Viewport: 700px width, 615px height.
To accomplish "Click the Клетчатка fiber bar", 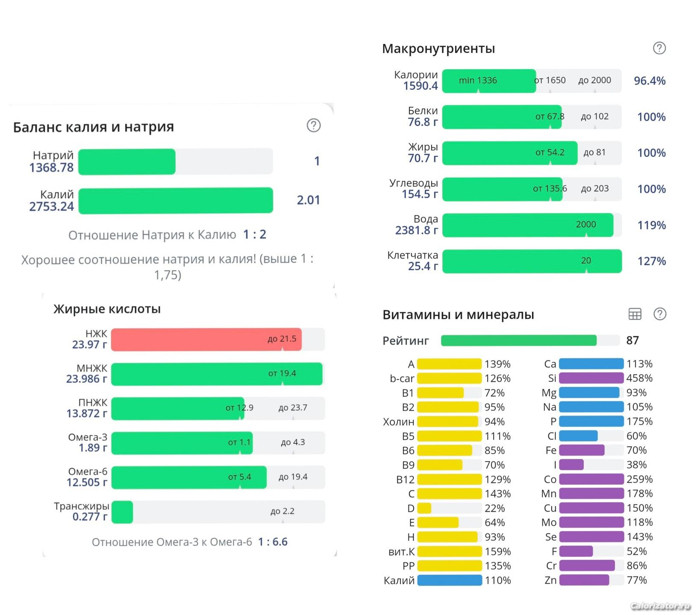I will (x=532, y=261).
